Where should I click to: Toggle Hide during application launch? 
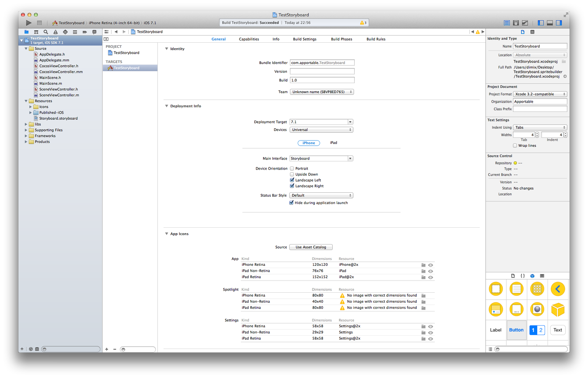[x=291, y=203]
